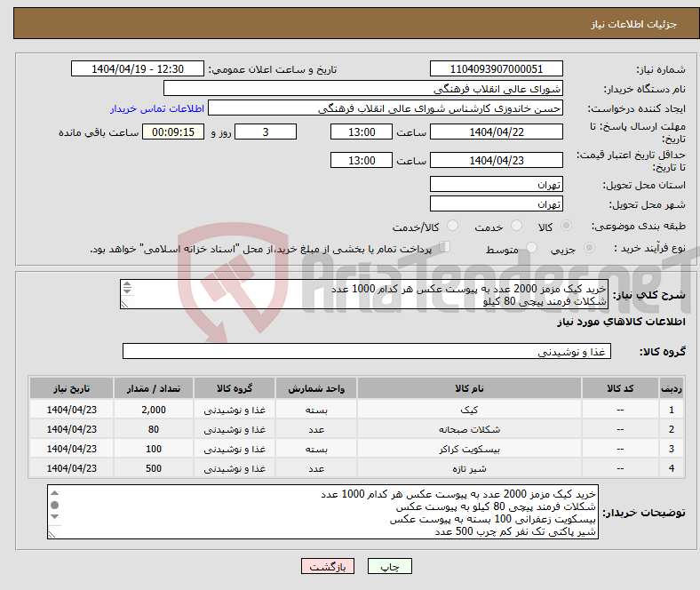Click date 1404/04/23 in کیک row
The image size is (700, 590).
tap(71, 410)
